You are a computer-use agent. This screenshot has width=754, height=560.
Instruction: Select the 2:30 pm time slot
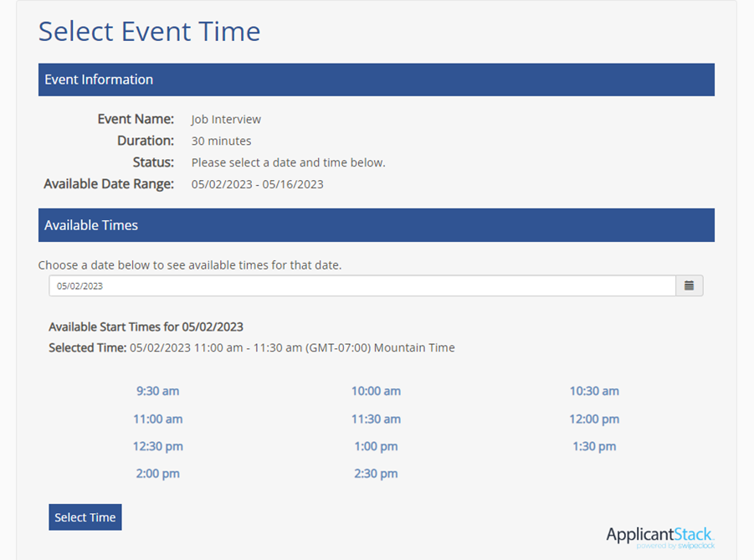(376, 474)
